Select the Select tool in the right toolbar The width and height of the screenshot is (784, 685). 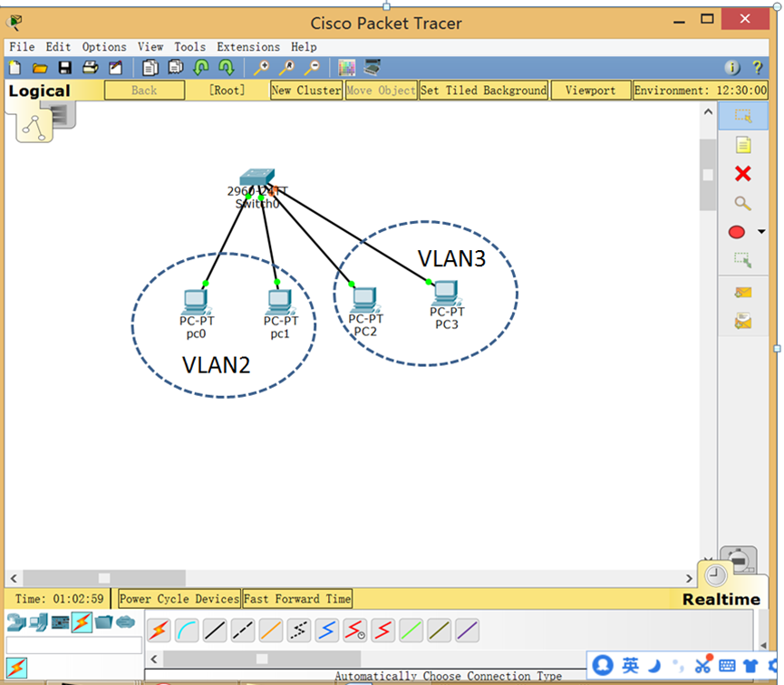[743, 116]
